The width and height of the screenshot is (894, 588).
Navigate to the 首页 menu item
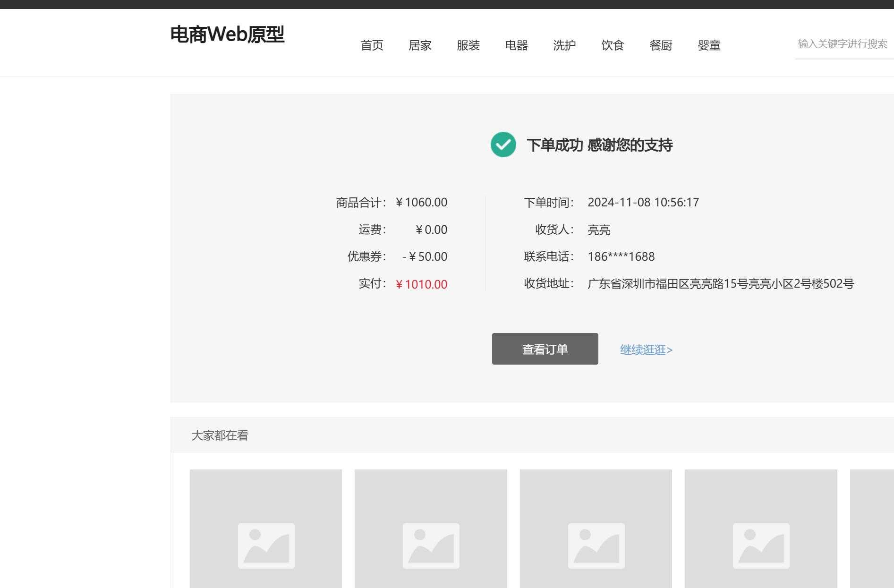tap(373, 45)
